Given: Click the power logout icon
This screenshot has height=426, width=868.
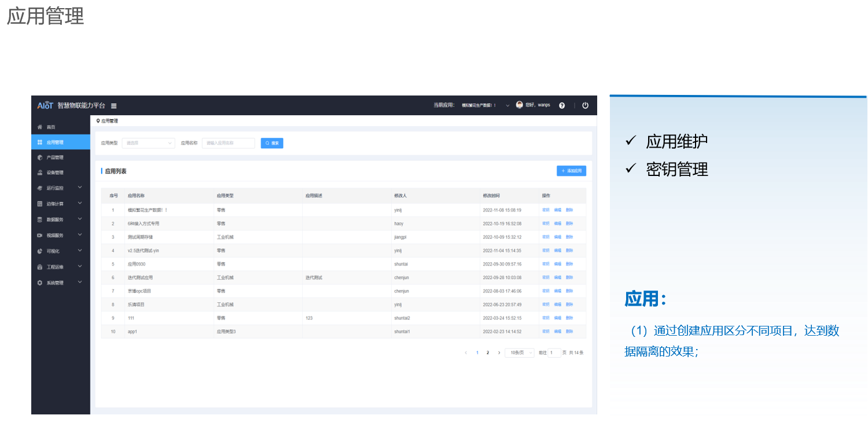Looking at the screenshot, I should point(585,105).
